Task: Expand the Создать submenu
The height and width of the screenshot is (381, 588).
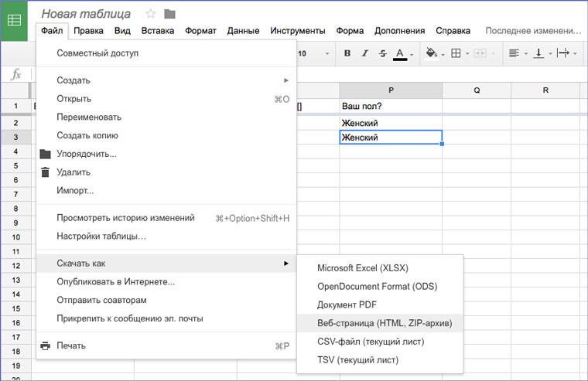Action: (166, 80)
